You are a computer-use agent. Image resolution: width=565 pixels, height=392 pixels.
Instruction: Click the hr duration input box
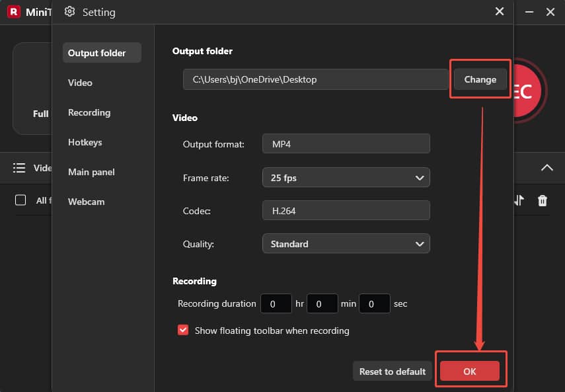276,303
